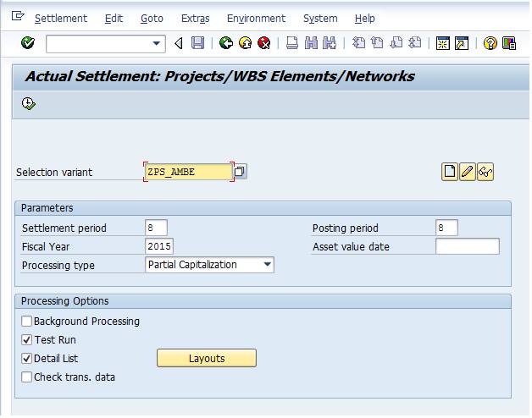Uncheck the Test Run checkbox

[26, 339]
